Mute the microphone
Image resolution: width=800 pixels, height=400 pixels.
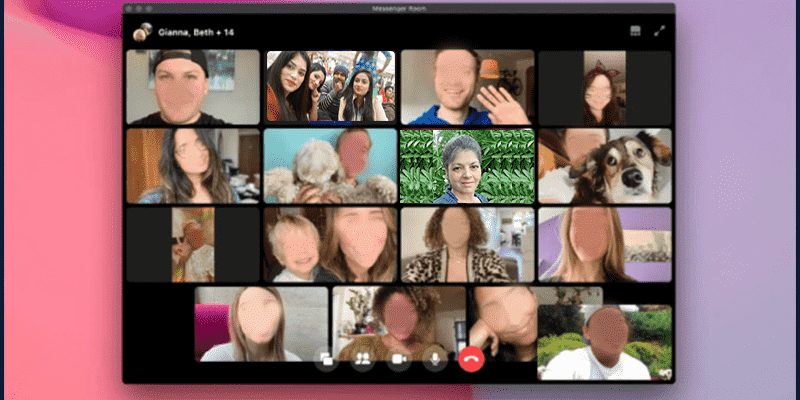point(435,360)
